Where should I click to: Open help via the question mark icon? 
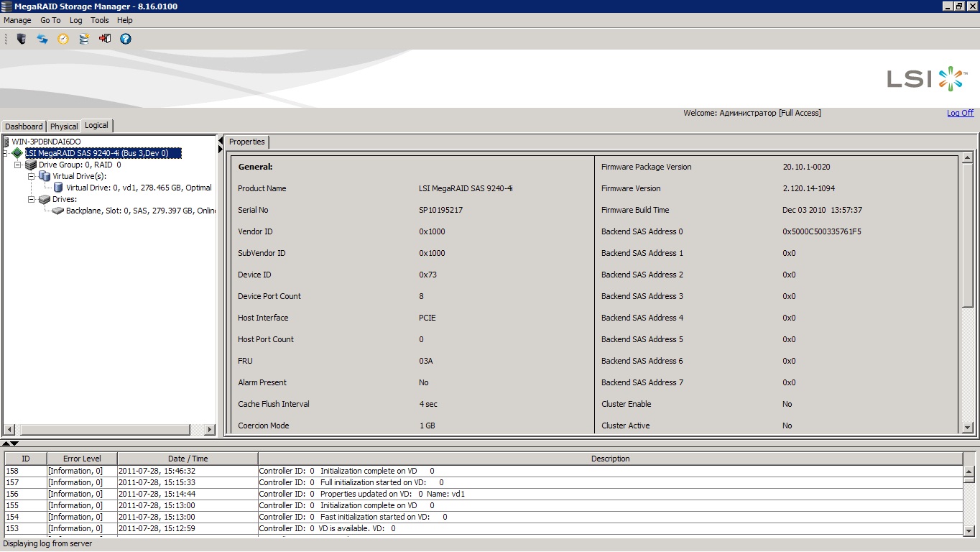click(126, 39)
